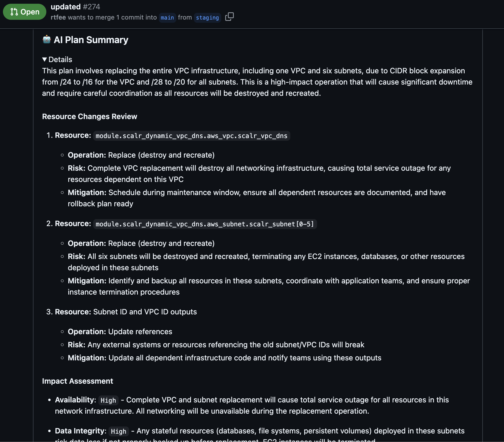
Task: Click pull request number #274
Action: click(x=92, y=7)
